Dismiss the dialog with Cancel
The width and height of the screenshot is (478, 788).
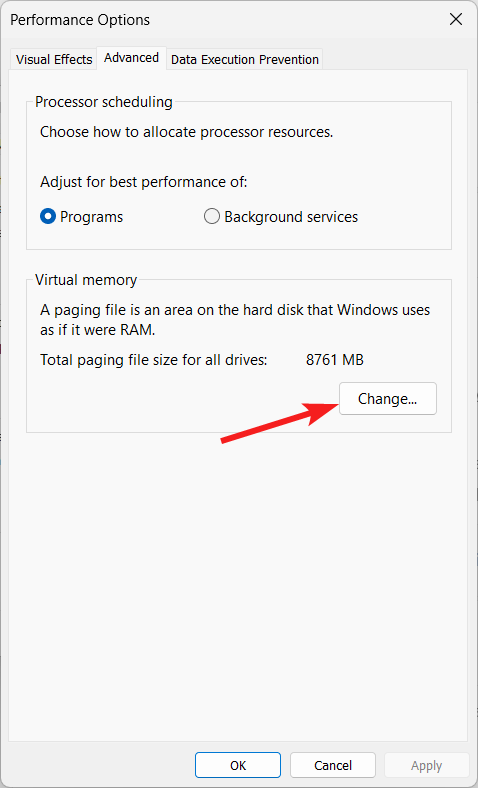click(x=333, y=765)
